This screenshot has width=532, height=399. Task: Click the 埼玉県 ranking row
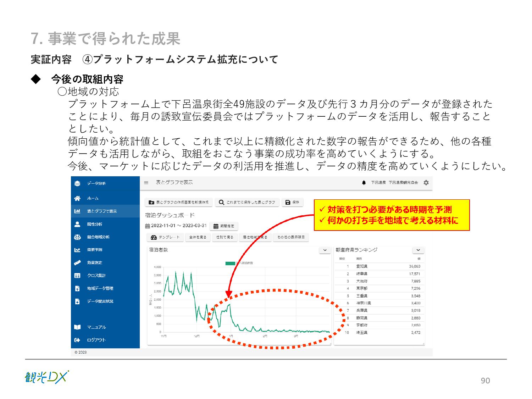tap(379, 333)
